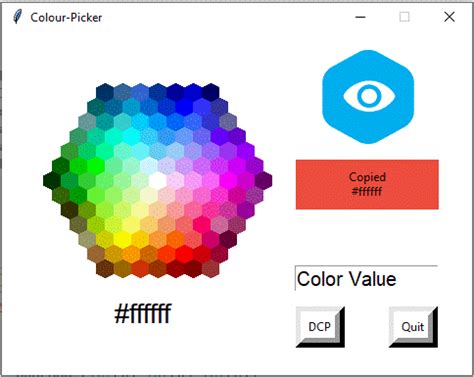
Task: Close the Colour-Picker window
Action: tap(449, 17)
